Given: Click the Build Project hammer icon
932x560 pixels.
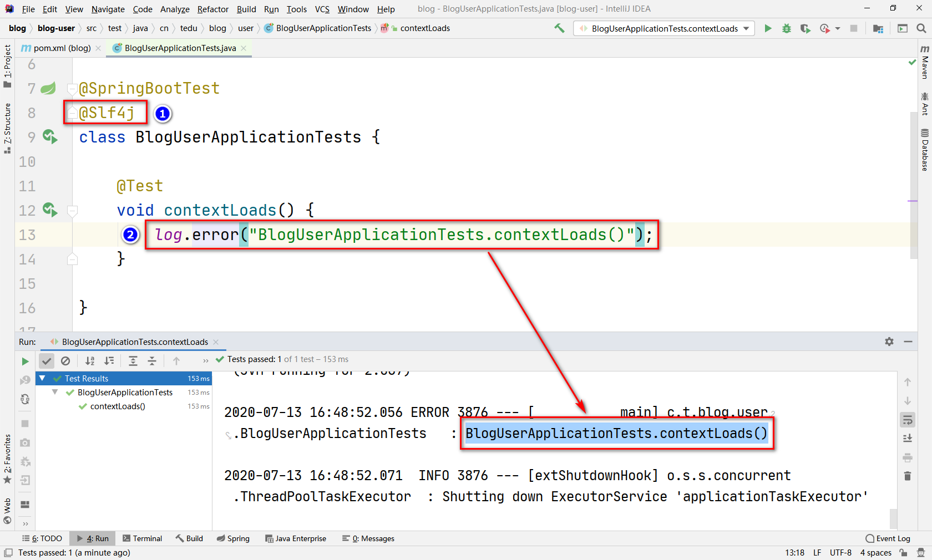Looking at the screenshot, I should click(x=559, y=28).
